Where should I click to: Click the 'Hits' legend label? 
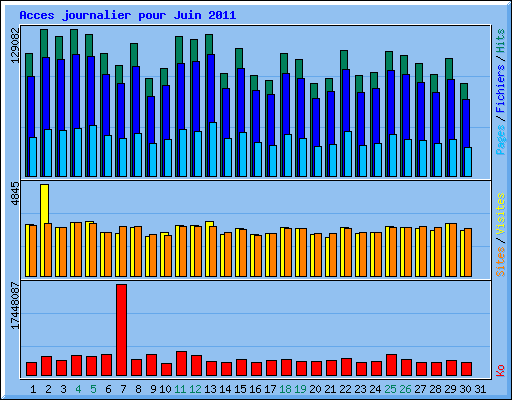(501, 41)
